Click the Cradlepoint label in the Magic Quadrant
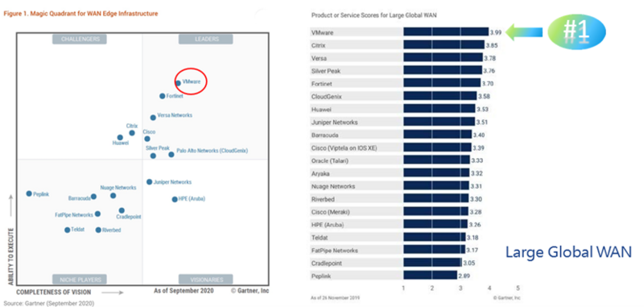Viewport: 644px width, 307px height. click(x=129, y=217)
